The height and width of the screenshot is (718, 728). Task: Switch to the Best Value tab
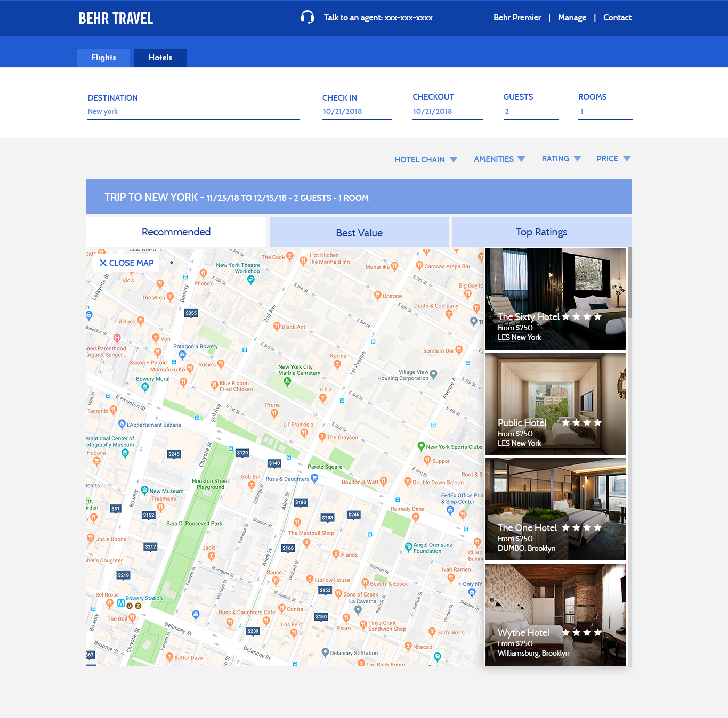(x=359, y=232)
